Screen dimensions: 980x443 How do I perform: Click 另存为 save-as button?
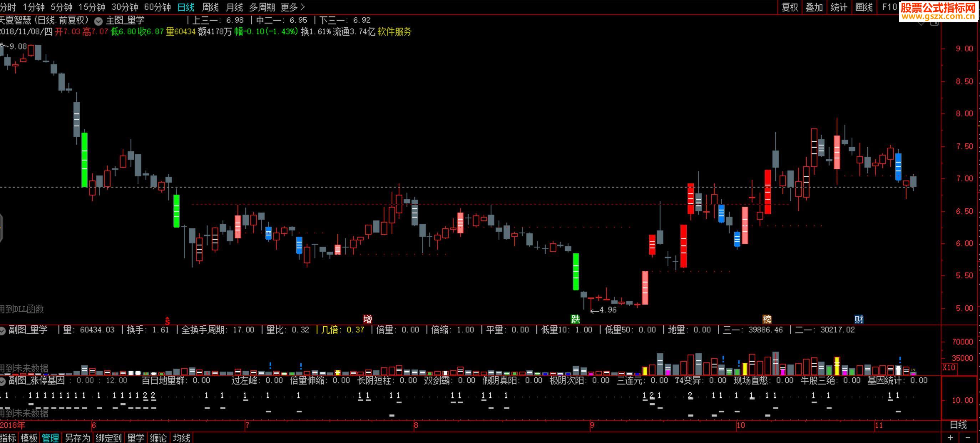78,438
